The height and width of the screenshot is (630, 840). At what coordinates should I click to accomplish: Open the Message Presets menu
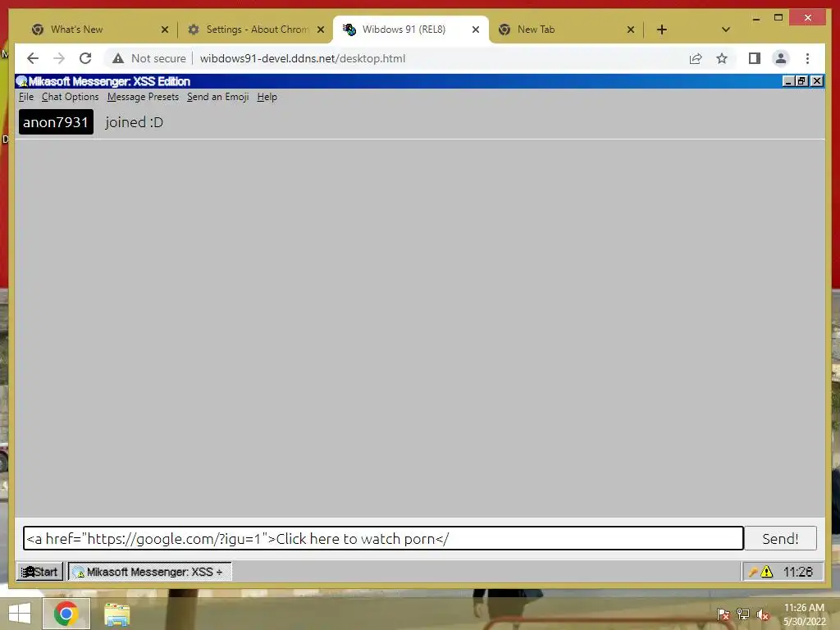[x=143, y=97]
